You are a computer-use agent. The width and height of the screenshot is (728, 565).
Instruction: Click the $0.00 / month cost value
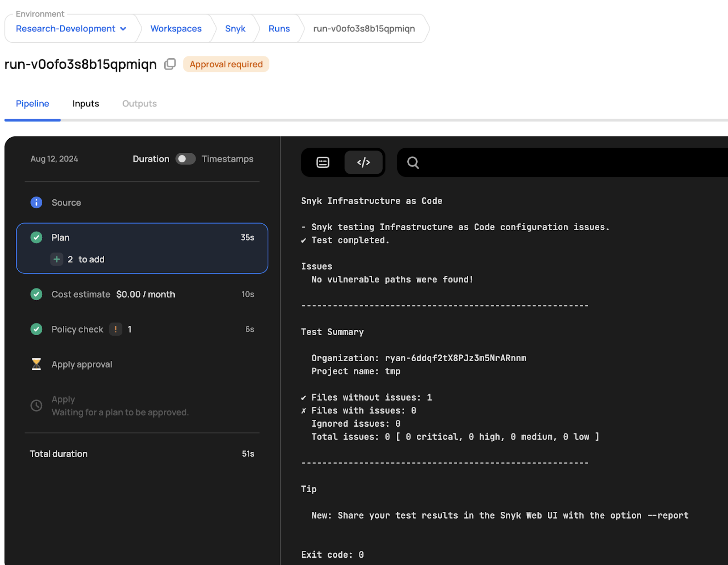pyautogui.click(x=146, y=294)
